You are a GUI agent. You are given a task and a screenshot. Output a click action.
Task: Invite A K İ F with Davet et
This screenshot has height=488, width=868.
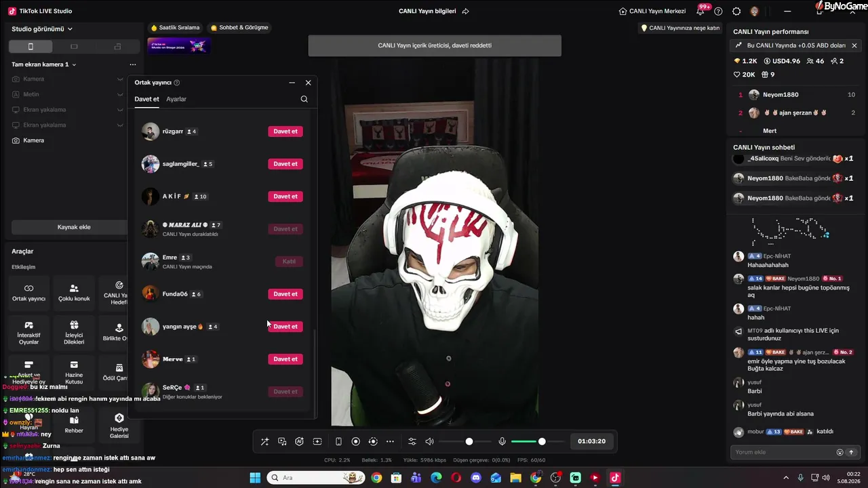285,197
